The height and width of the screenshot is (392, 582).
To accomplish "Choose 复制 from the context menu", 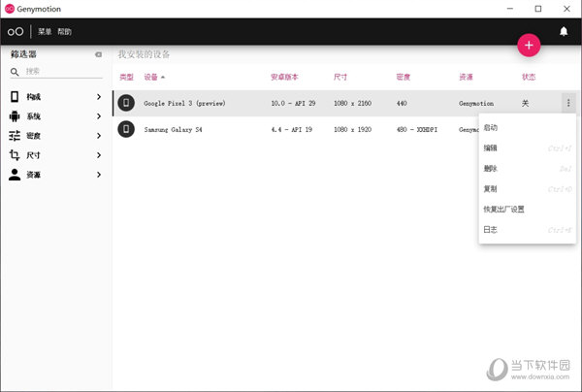I will pos(528,189).
